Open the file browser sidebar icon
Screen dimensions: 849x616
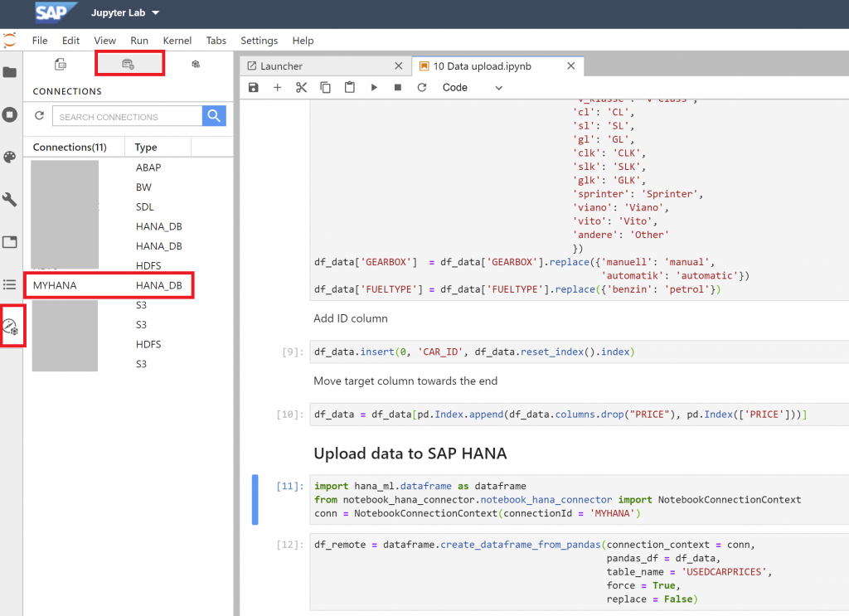pos(10,72)
